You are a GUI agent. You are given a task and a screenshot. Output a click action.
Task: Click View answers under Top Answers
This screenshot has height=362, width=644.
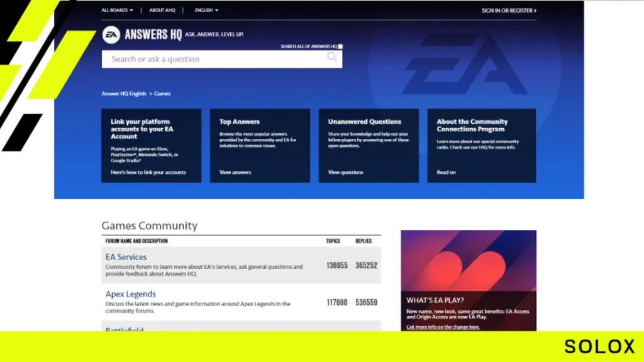pyautogui.click(x=235, y=172)
